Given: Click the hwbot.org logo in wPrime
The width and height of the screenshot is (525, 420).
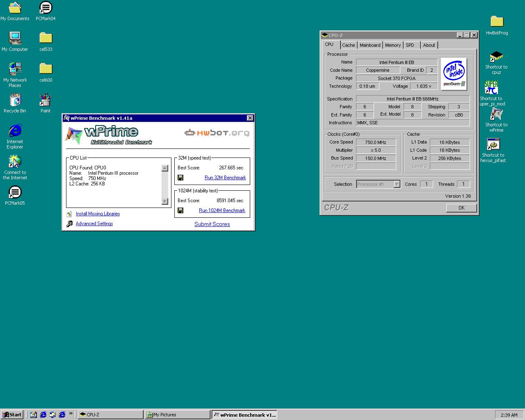Looking at the screenshot, I should click(217, 132).
